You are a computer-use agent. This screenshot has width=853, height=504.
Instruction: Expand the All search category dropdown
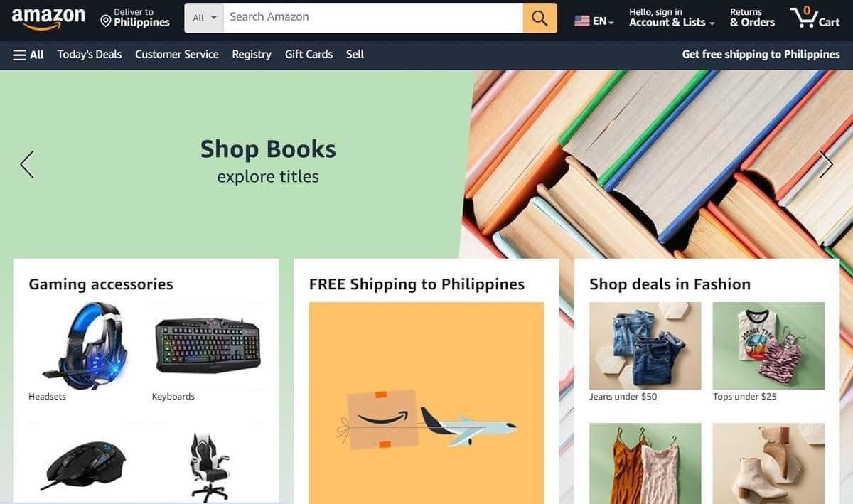(204, 18)
